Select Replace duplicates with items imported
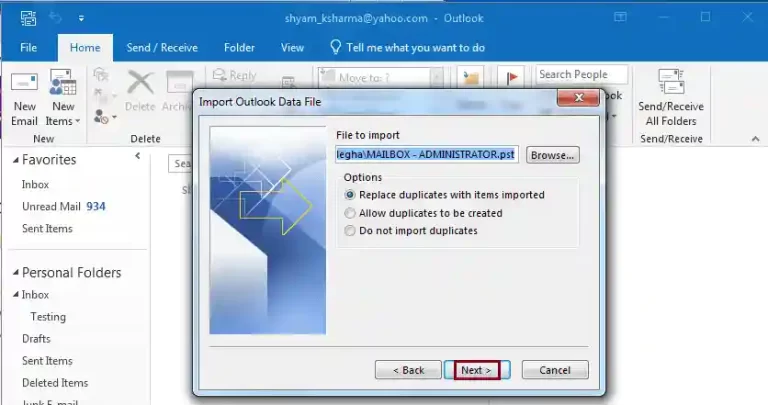Viewport: 768px width, 405px height. pos(349,195)
